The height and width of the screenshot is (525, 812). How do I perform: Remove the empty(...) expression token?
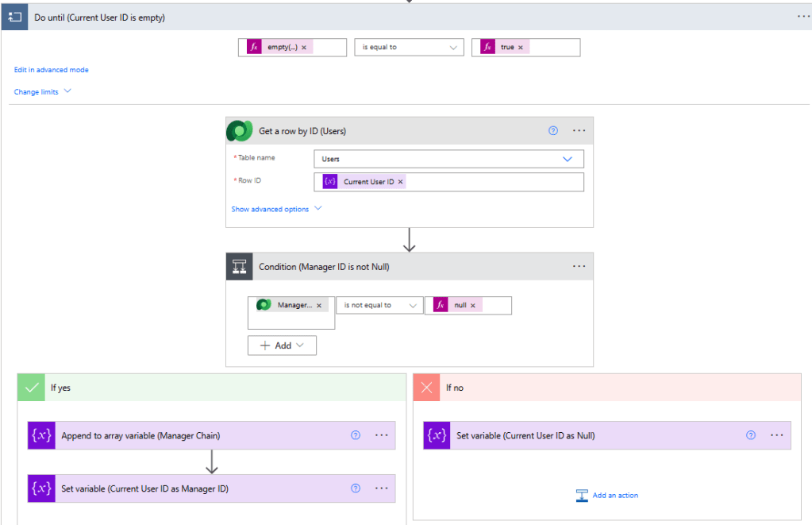click(304, 48)
